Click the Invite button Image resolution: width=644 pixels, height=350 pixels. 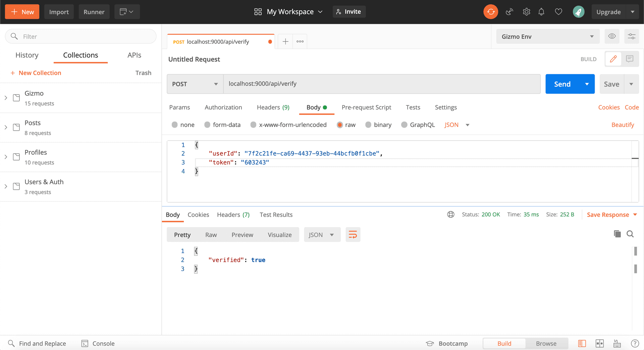[x=349, y=12]
